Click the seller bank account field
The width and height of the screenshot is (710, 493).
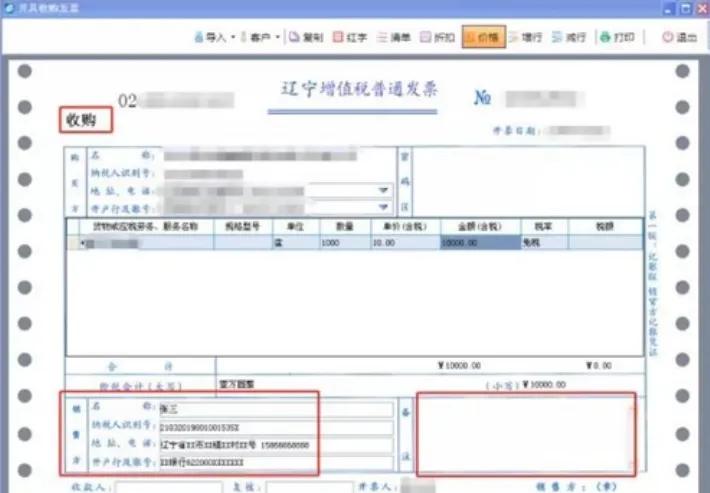coord(276,462)
